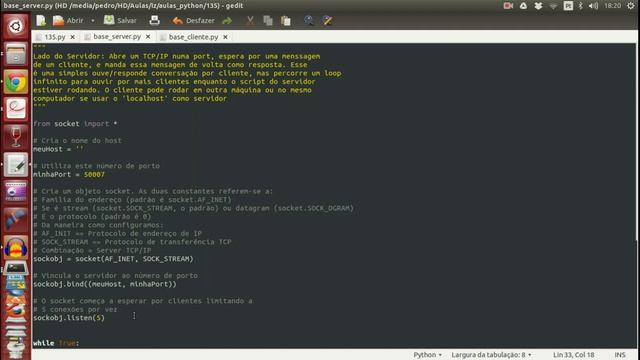The width and height of the screenshot is (640, 360).
Task: Open the Terminal launcher icon
Action: pos(16,268)
